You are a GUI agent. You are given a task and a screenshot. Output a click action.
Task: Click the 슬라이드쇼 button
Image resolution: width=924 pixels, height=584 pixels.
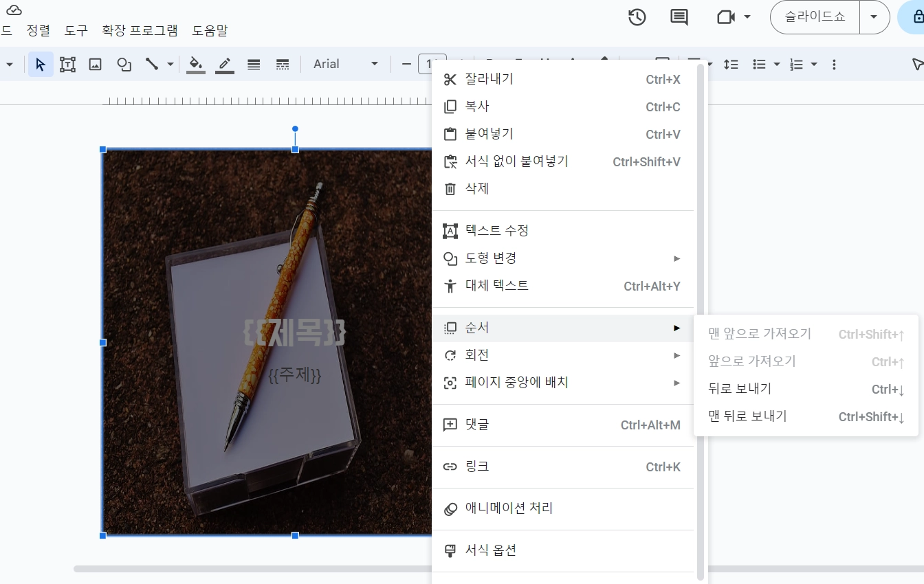[815, 17]
